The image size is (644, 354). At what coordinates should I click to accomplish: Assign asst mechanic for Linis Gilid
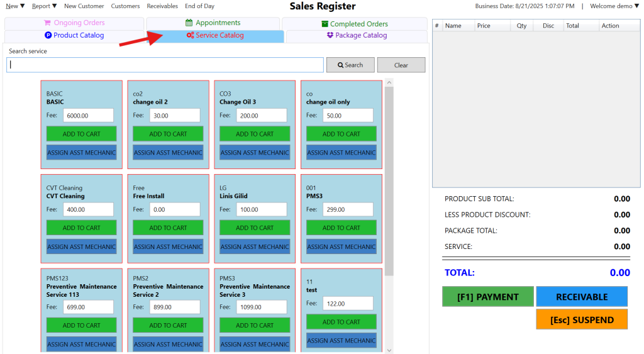255,246
